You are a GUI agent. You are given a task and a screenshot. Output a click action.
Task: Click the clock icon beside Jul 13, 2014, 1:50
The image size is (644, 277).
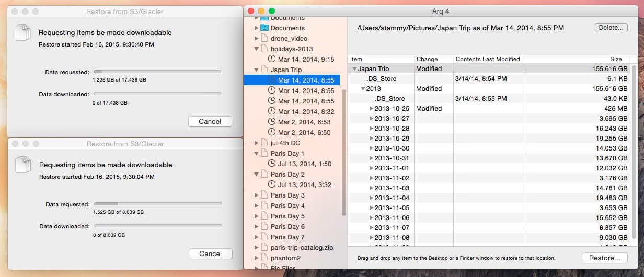[271, 164]
